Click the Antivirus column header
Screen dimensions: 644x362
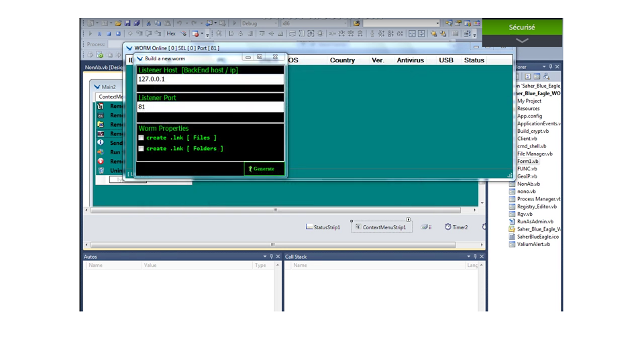410,60
